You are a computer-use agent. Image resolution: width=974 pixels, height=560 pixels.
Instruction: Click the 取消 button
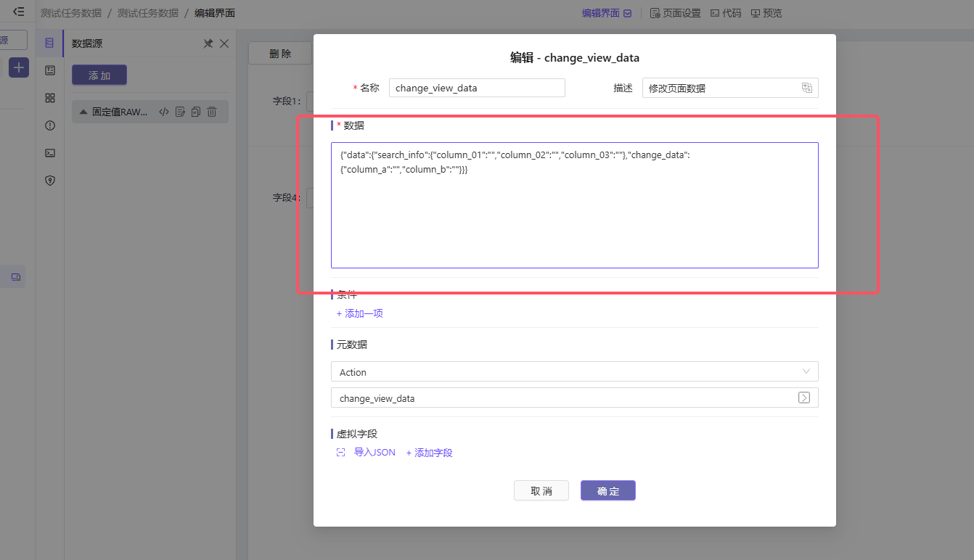pos(541,490)
